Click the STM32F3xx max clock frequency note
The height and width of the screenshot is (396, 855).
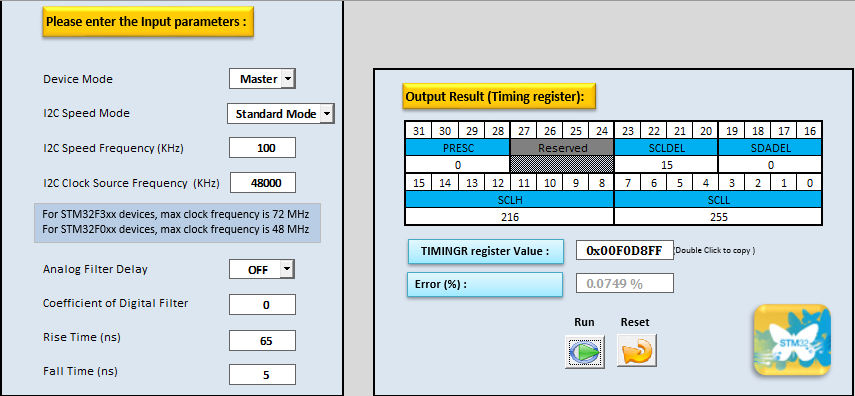[176, 213]
